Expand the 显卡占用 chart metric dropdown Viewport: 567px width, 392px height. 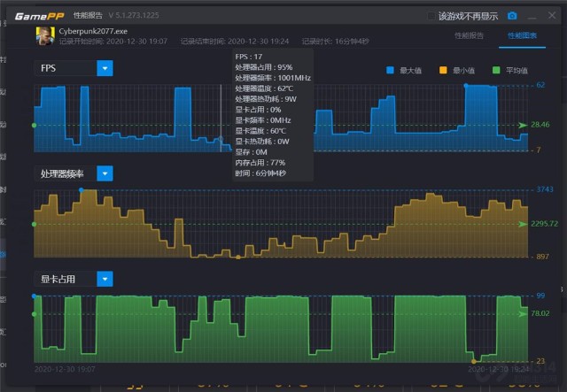click(105, 279)
